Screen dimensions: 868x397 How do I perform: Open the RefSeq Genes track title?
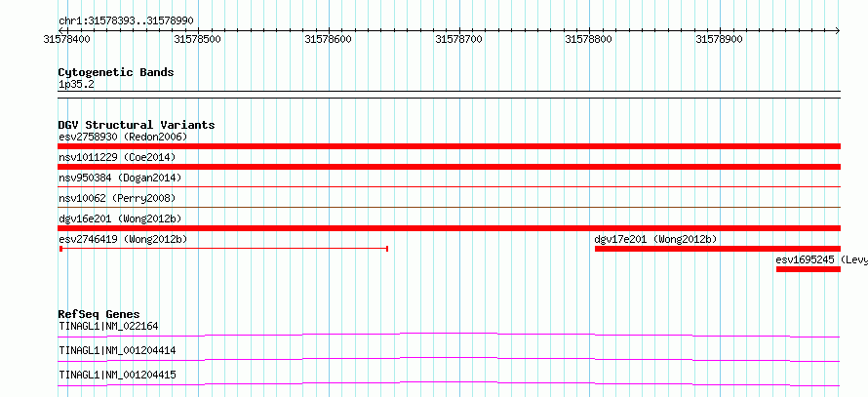(x=99, y=314)
